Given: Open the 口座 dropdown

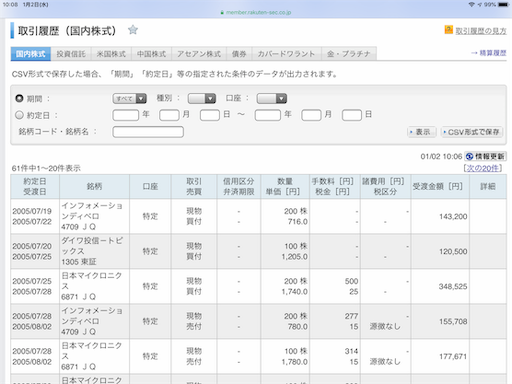Looking at the screenshot, I should click(x=272, y=99).
